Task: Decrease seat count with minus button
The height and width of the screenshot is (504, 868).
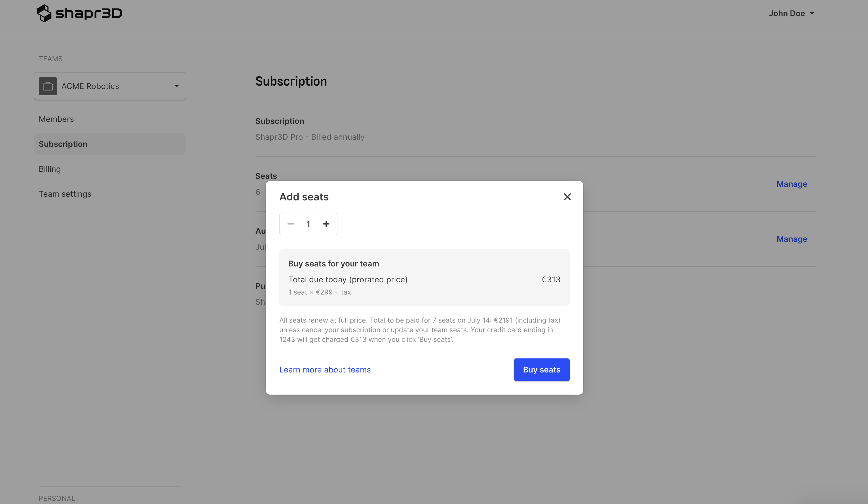Action: tap(291, 224)
